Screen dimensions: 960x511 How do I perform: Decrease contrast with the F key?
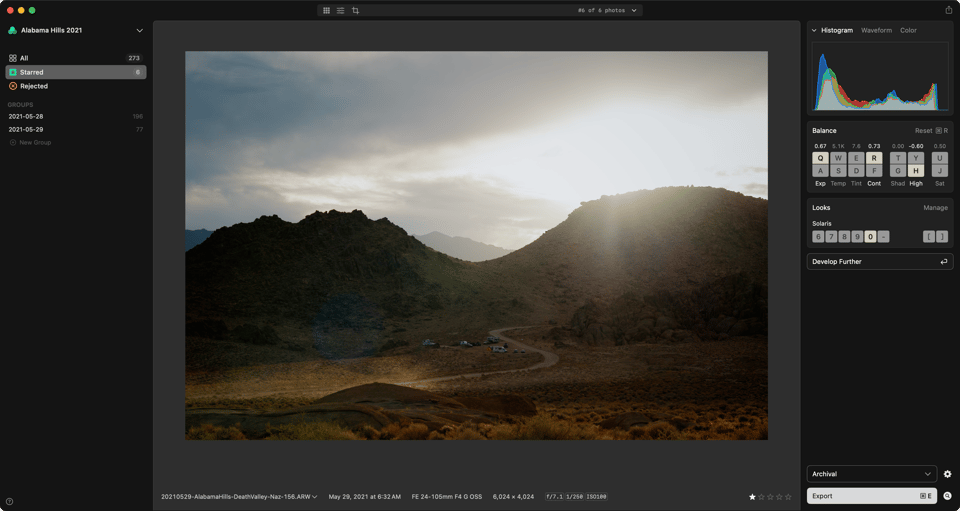874,171
